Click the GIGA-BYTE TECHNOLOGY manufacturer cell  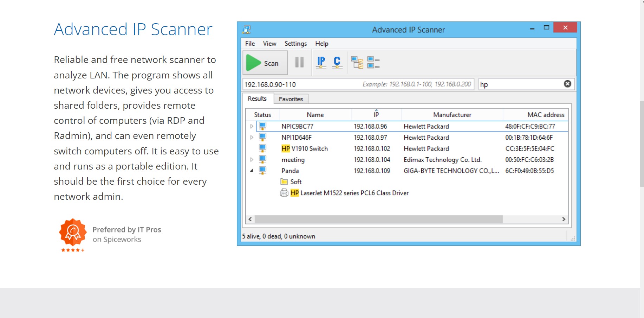point(451,171)
